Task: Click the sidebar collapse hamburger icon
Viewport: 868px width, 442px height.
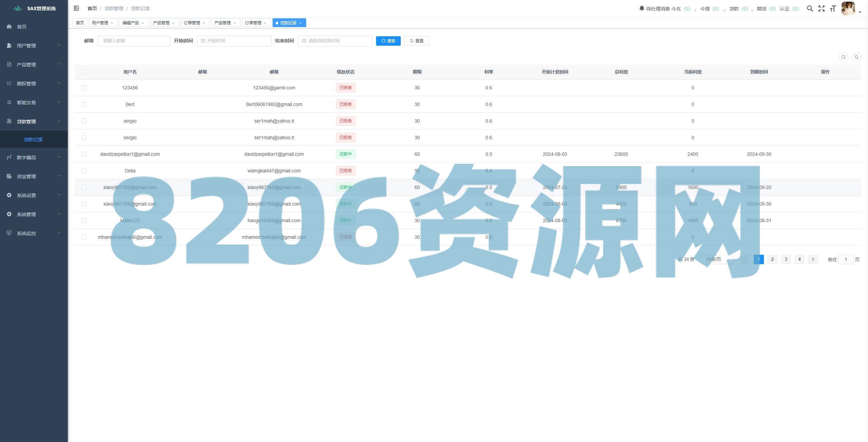Action: [76, 8]
